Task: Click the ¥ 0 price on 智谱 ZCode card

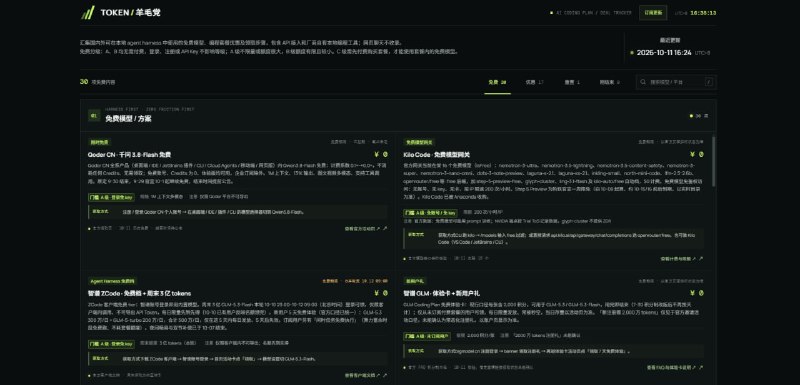Action: click(x=381, y=293)
